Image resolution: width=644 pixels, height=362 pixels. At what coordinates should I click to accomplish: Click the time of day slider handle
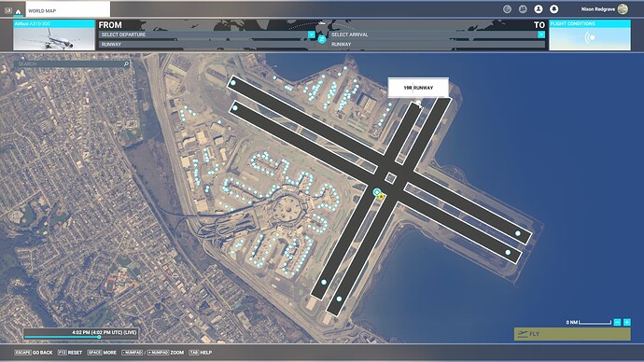click(99, 337)
